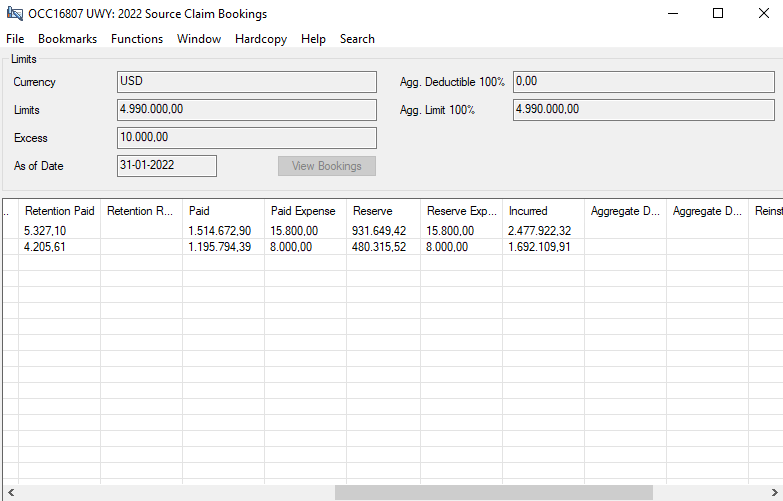Open the File menu
Viewport: 783px width, 501px height.
click(x=15, y=39)
